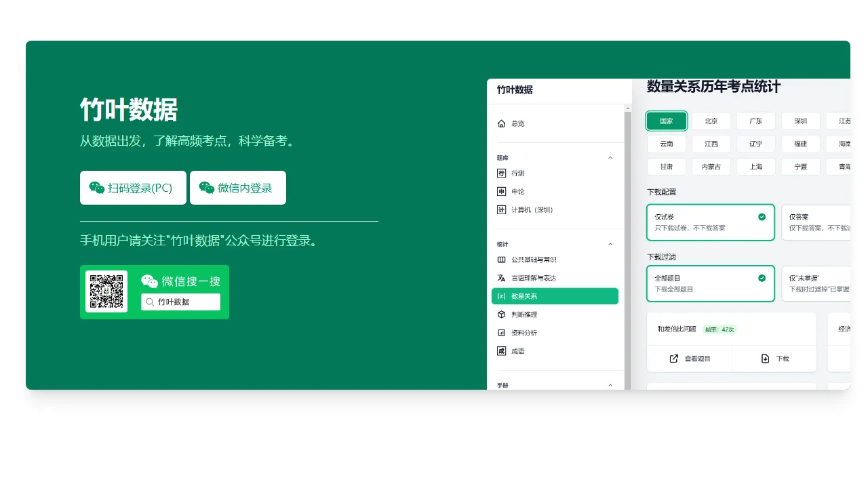Click the download icon beside 下载
Viewport: 868px width, 488px height.
coord(766,359)
